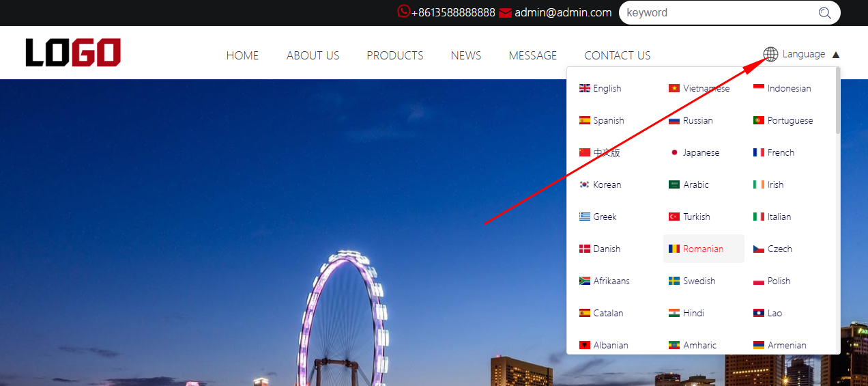
Task: Select Irish language
Action: pyautogui.click(x=768, y=184)
